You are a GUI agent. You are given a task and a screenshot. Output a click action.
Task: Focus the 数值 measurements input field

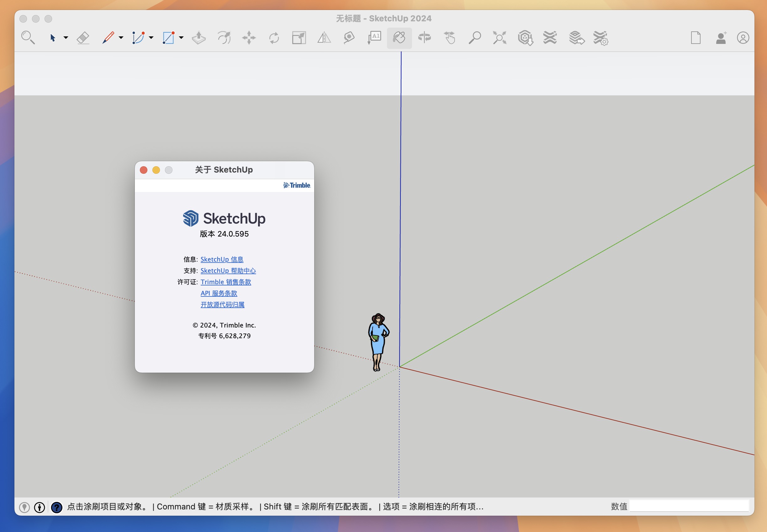point(689,506)
